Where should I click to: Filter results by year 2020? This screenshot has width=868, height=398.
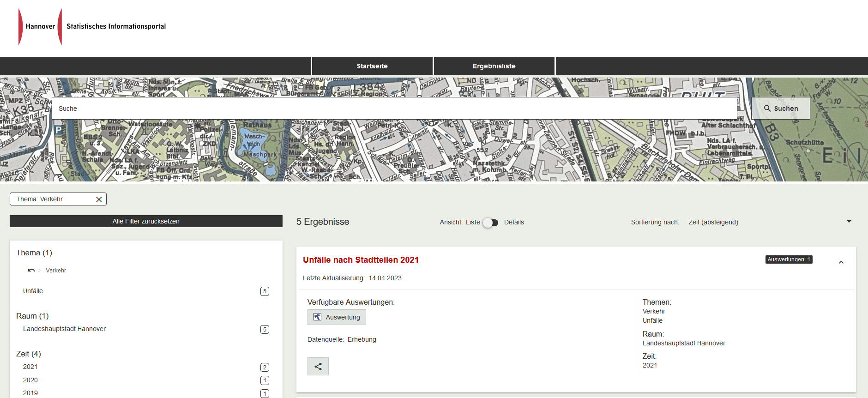coord(30,380)
